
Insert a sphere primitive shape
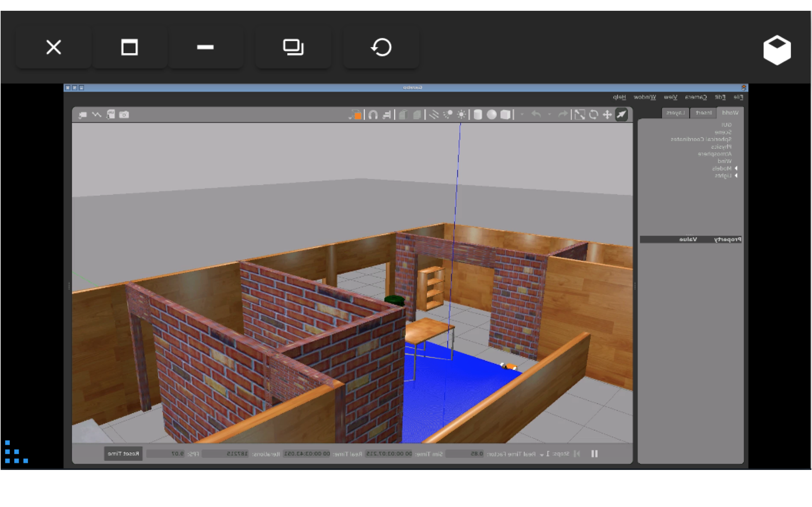(492, 115)
